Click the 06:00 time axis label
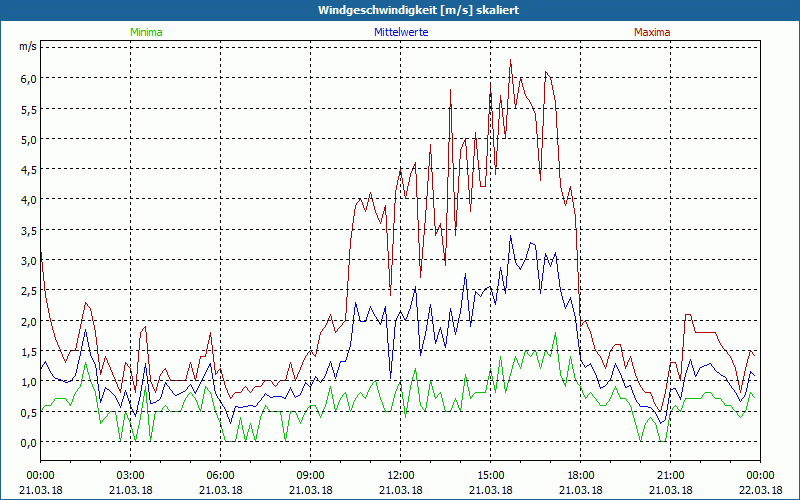 coord(220,476)
